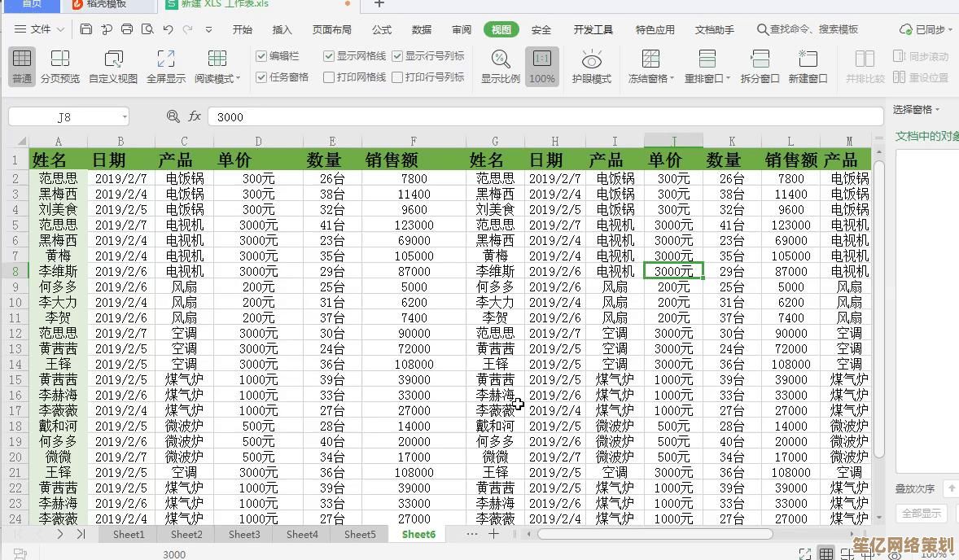
Task: Open the 显示比例 zoom dialog
Action: coord(500,65)
